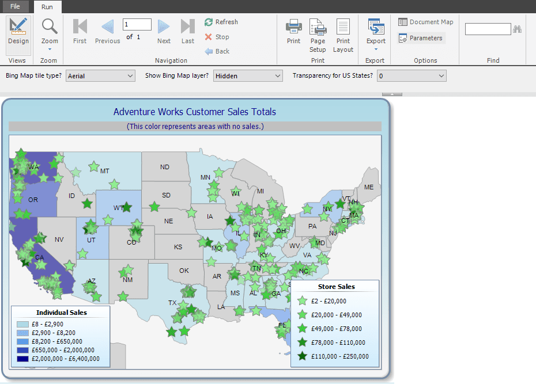
Task: Advance to the Next page
Action: (164, 31)
